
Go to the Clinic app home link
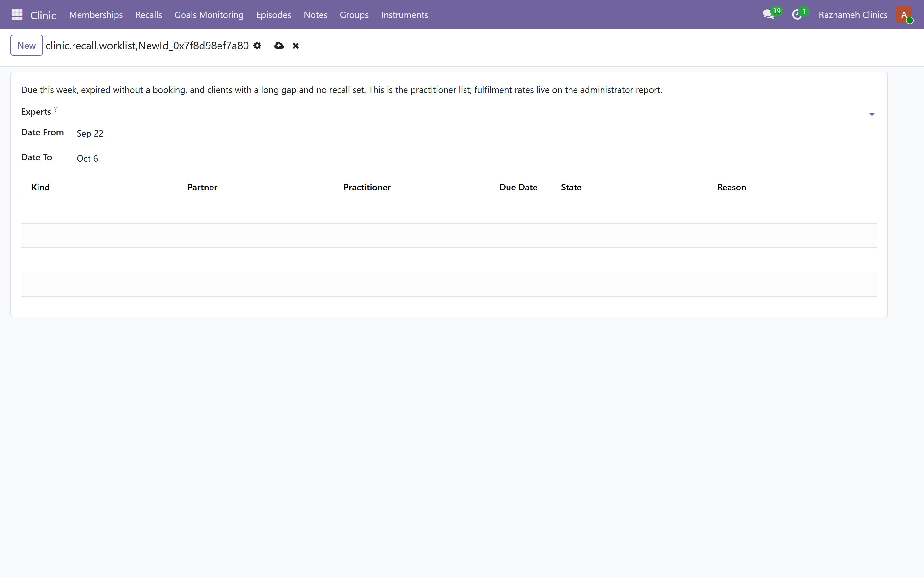43,15
